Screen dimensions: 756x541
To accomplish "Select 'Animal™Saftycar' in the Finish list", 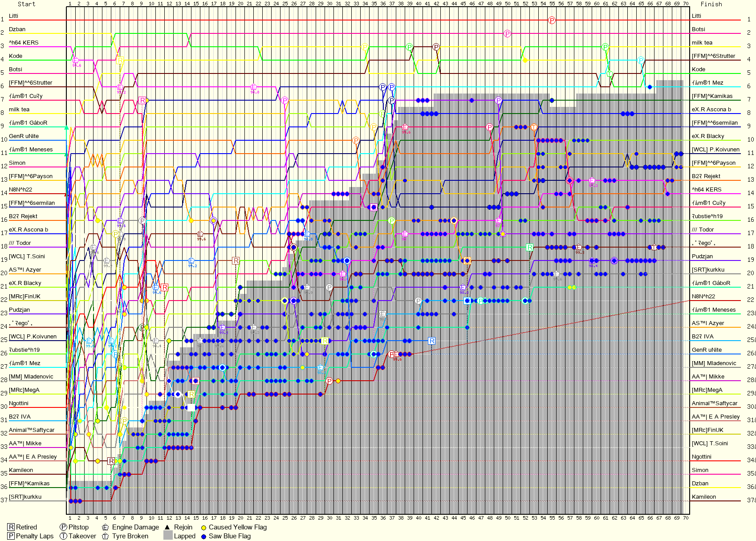I will [x=714, y=403].
